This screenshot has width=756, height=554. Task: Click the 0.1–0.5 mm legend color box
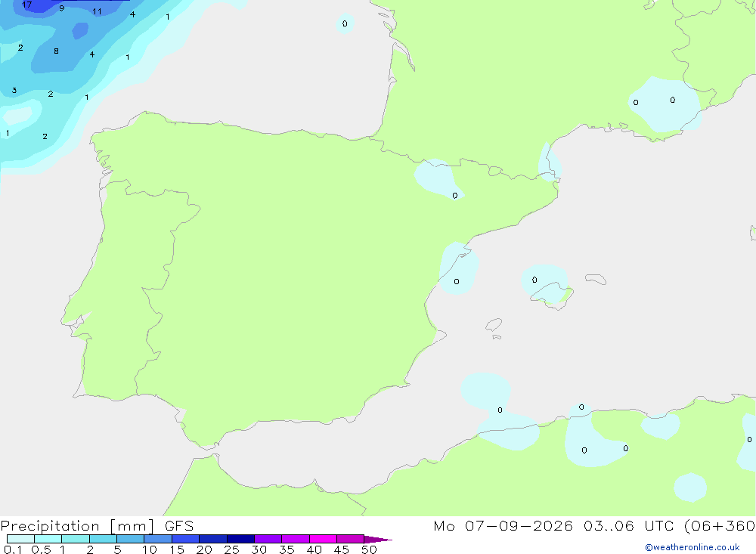[x=20, y=539]
